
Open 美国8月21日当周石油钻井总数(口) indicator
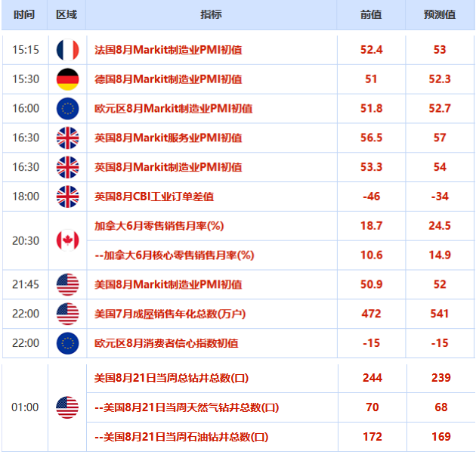tap(181, 437)
